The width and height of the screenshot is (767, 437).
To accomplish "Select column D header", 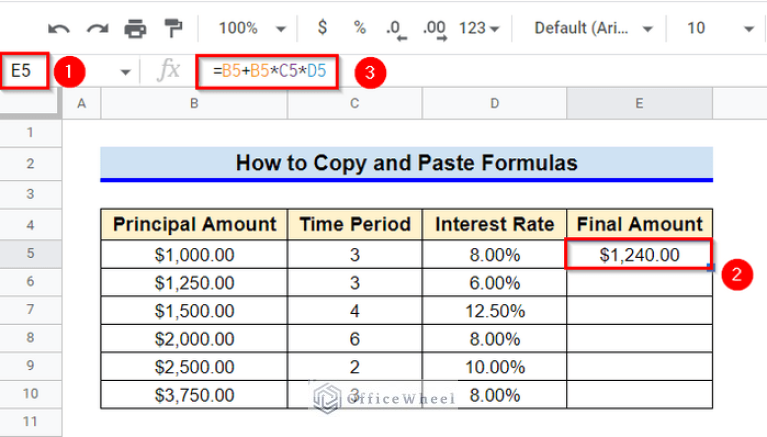I will (x=495, y=104).
